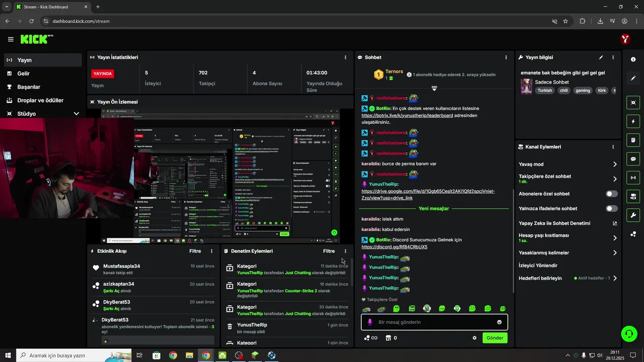Toggle stream preview panel icon in sidebar
The height and width of the screenshot is (362, 644).
pos(633,103)
